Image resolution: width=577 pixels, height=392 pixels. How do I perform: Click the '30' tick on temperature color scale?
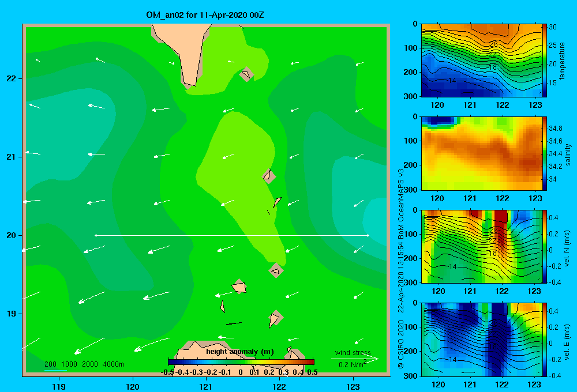pyautogui.click(x=553, y=27)
